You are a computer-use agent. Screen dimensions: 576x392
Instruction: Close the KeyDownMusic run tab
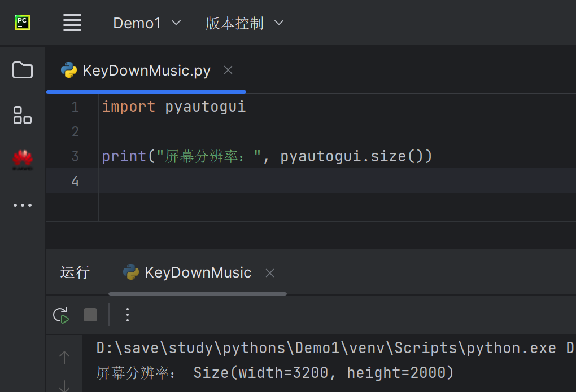(270, 273)
